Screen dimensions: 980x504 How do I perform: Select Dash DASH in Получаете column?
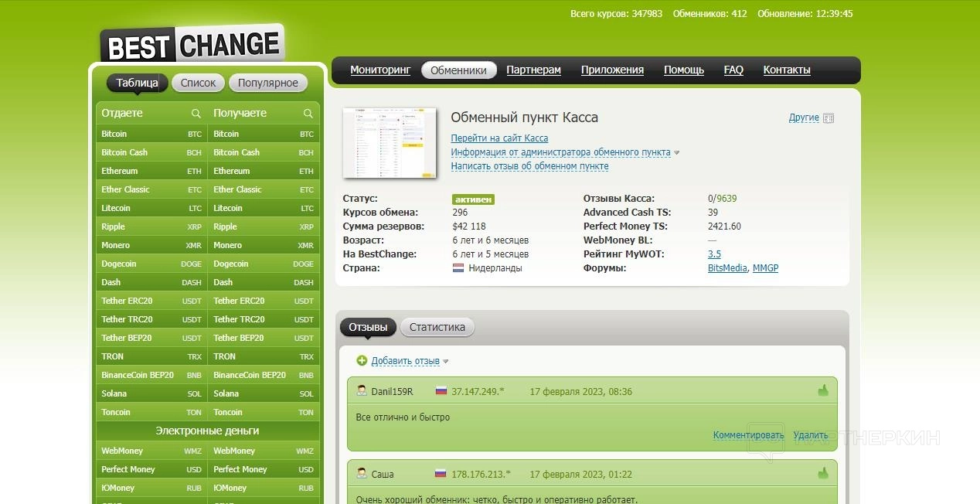[x=264, y=282]
